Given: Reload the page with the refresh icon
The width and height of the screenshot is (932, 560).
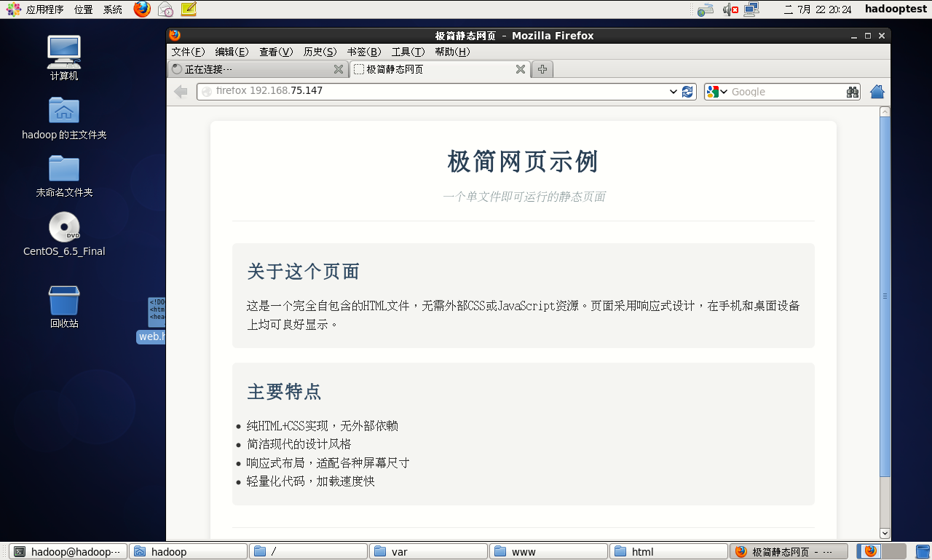Looking at the screenshot, I should click(x=687, y=92).
